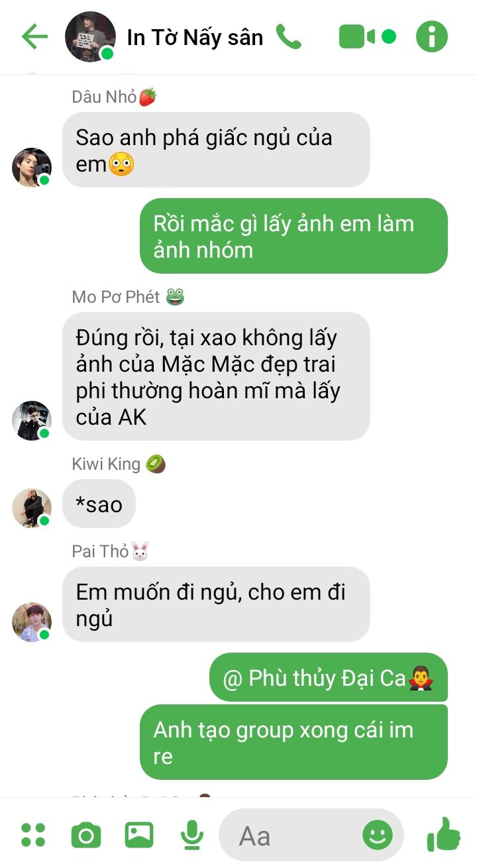This screenshot has height=868, width=477.
Task: Open the group avatar in the header
Action: click(90, 36)
